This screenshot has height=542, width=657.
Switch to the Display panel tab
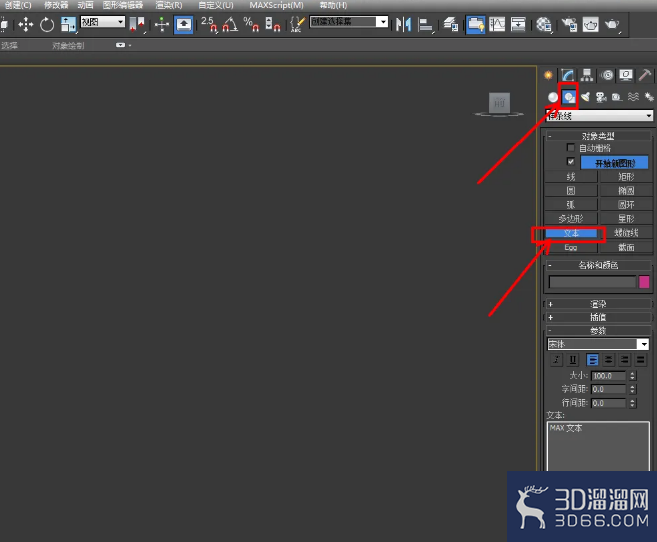626,75
